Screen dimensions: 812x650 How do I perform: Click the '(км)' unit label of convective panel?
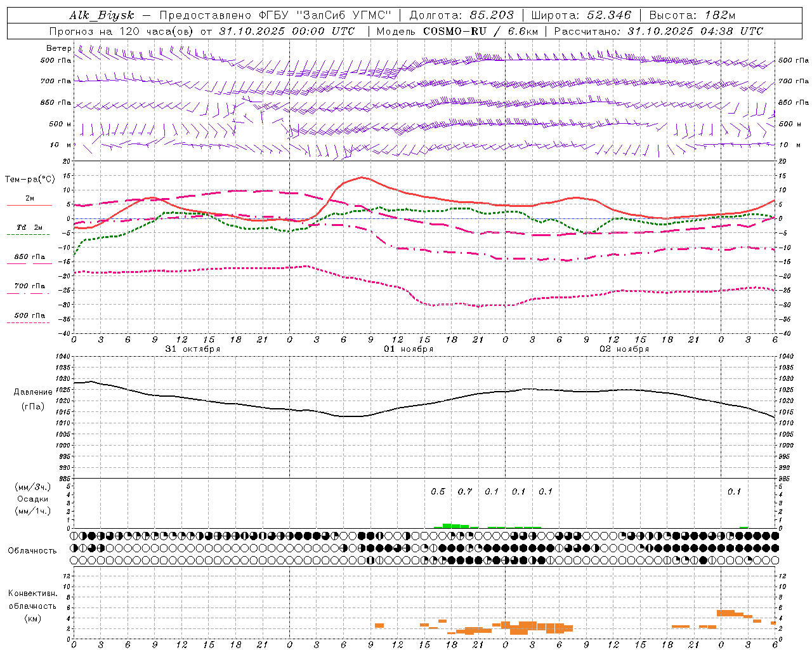tap(33, 618)
